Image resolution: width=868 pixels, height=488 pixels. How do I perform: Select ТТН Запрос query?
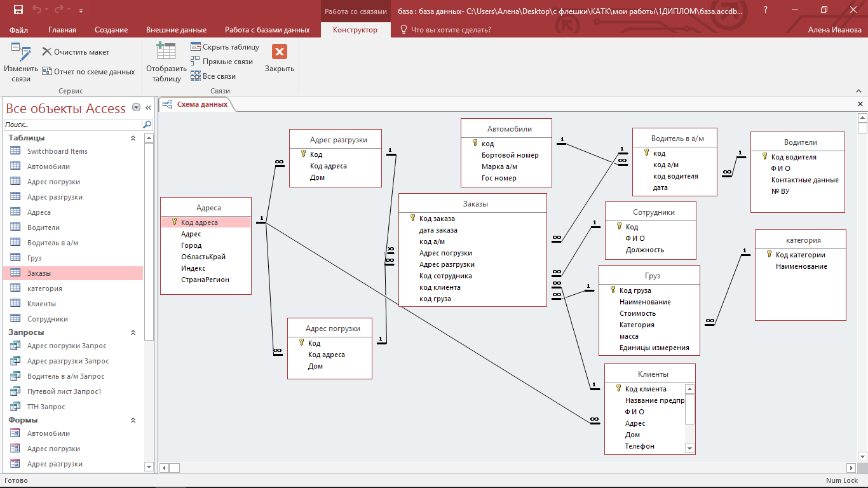[73, 407]
